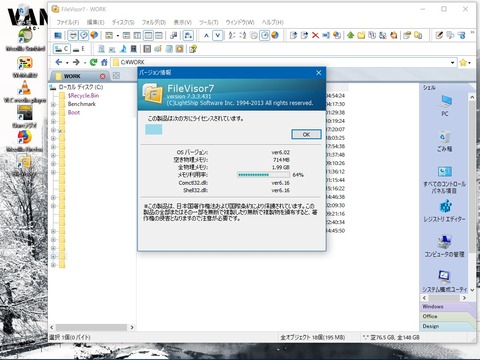Image resolution: width=480 pixels, height=360 pixels.
Task: Select drive E button in drive bar
Action: point(79,49)
